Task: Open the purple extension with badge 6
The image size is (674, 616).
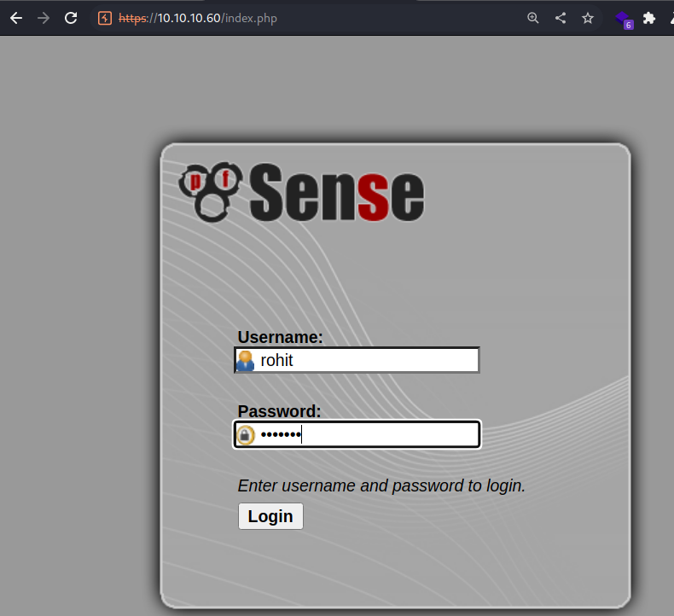Action: (624, 20)
